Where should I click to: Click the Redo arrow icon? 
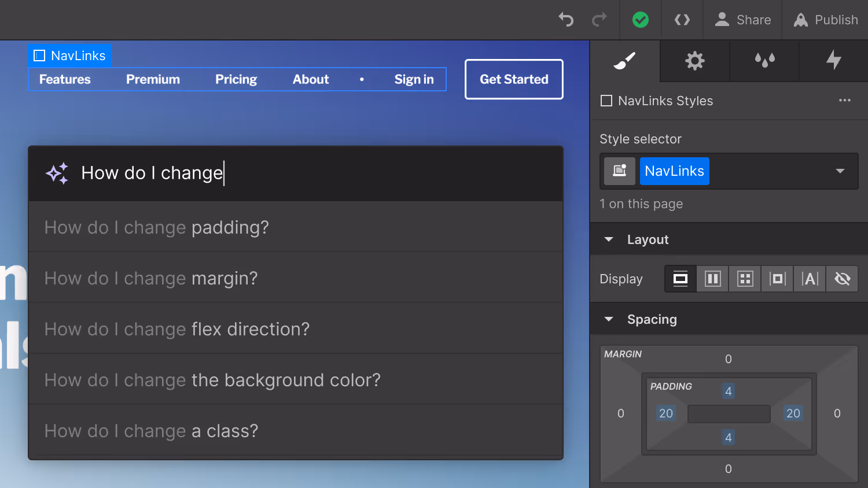599,20
